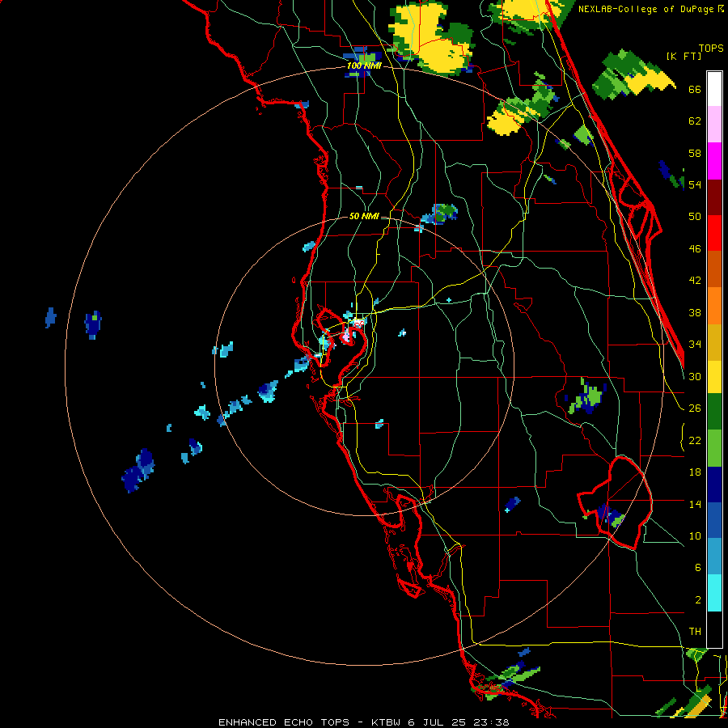Pick the light orange swatch between 38 and 42

(714, 306)
